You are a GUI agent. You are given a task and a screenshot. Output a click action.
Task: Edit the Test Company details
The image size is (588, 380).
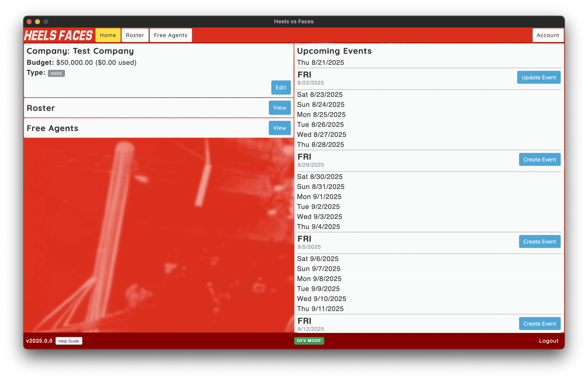[x=281, y=87]
